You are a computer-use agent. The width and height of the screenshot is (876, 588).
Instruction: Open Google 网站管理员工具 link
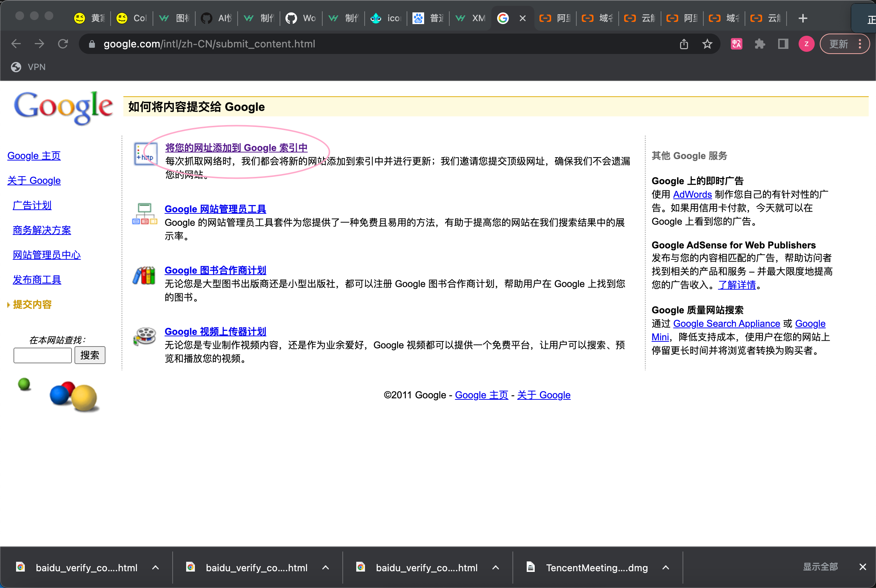click(215, 209)
